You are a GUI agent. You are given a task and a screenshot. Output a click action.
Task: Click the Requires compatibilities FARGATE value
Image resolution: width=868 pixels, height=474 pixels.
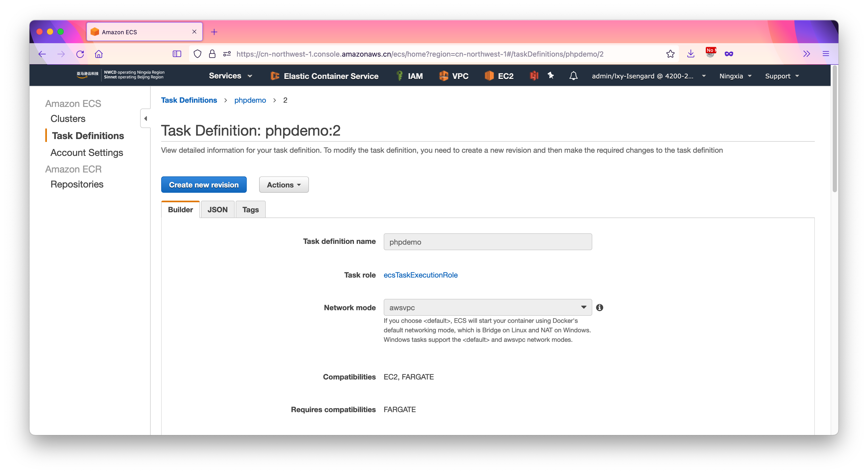[x=400, y=410]
